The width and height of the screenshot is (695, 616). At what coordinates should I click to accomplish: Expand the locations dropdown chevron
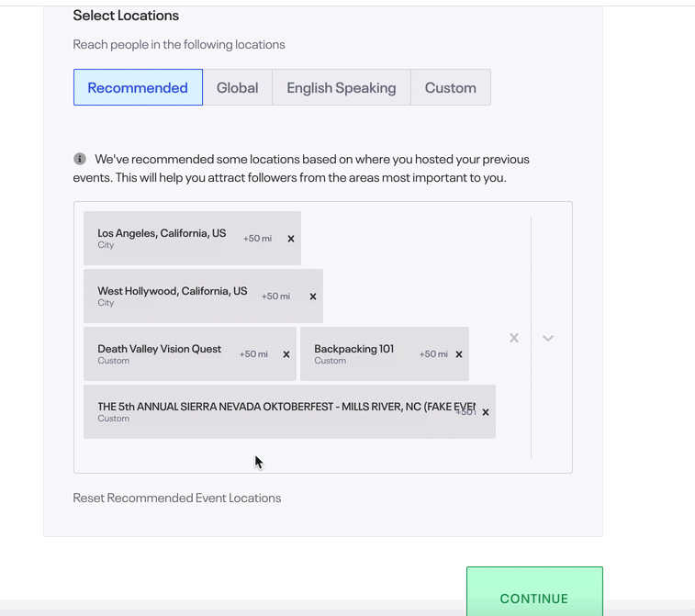[x=548, y=338]
